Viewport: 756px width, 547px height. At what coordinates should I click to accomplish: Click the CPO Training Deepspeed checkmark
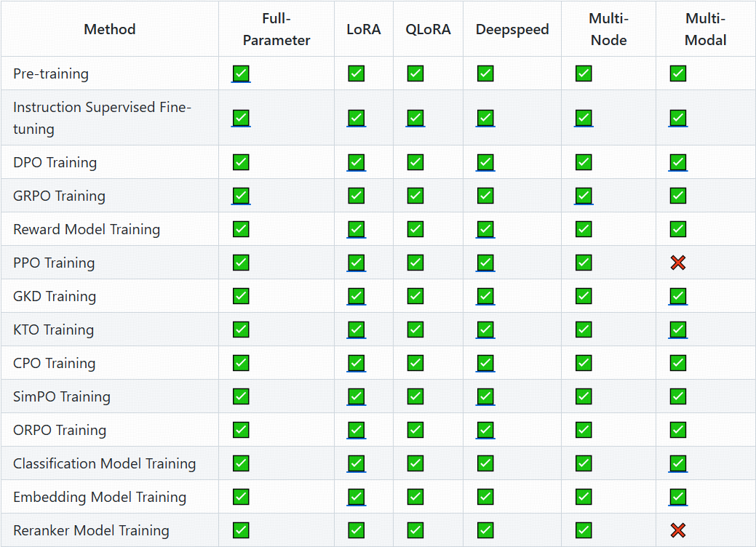click(x=485, y=363)
